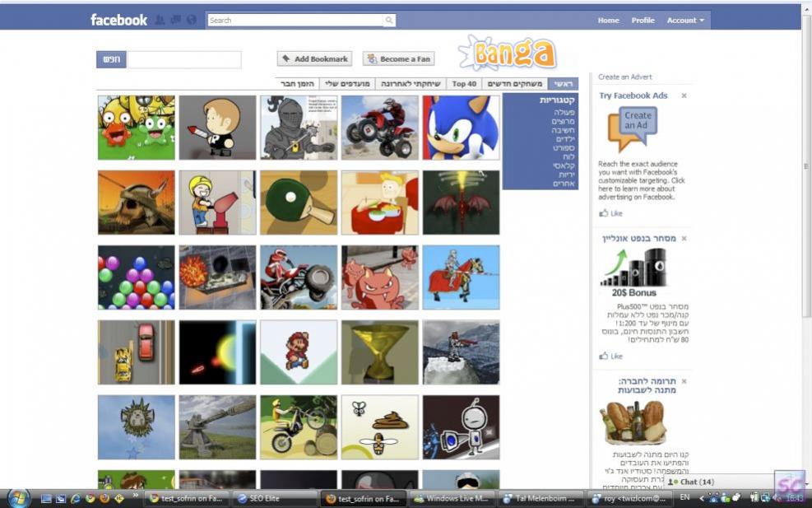Open the Profile link
The height and width of the screenshot is (508, 812).
[x=643, y=21]
